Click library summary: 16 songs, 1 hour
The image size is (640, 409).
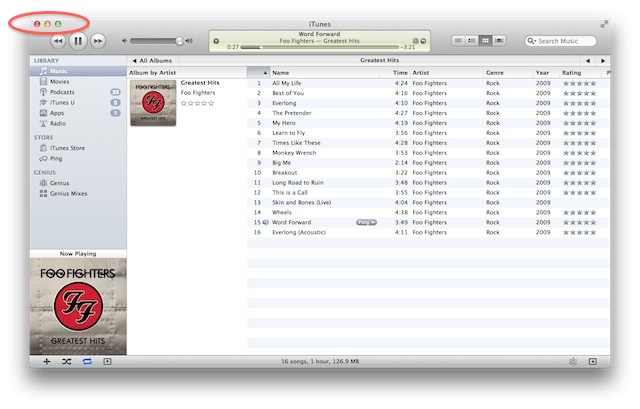click(320, 362)
